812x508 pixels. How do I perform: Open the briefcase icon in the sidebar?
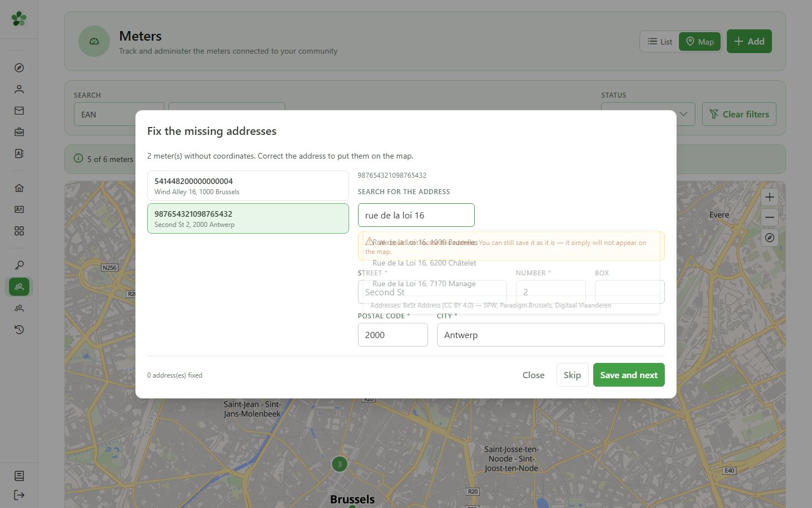point(19,132)
